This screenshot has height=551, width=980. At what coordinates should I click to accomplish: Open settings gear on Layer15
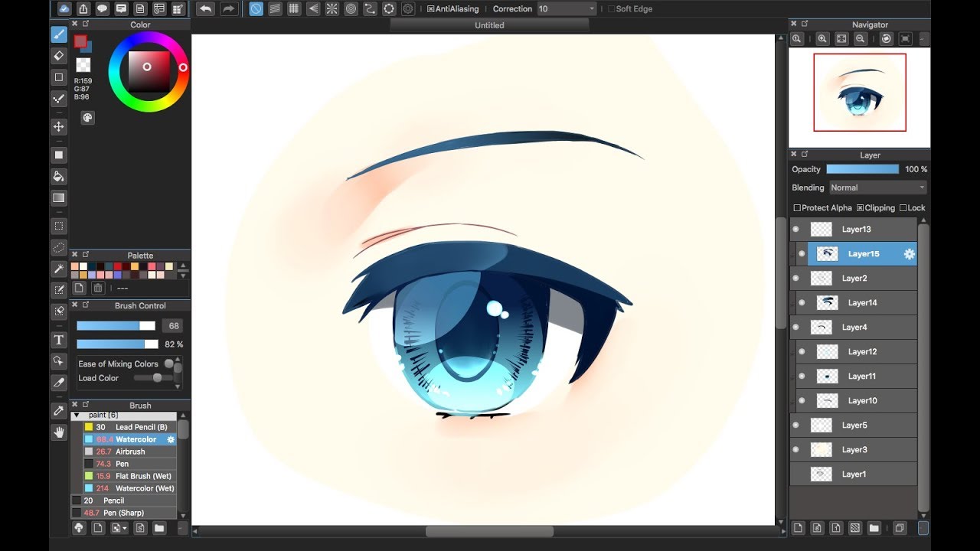(909, 254)
